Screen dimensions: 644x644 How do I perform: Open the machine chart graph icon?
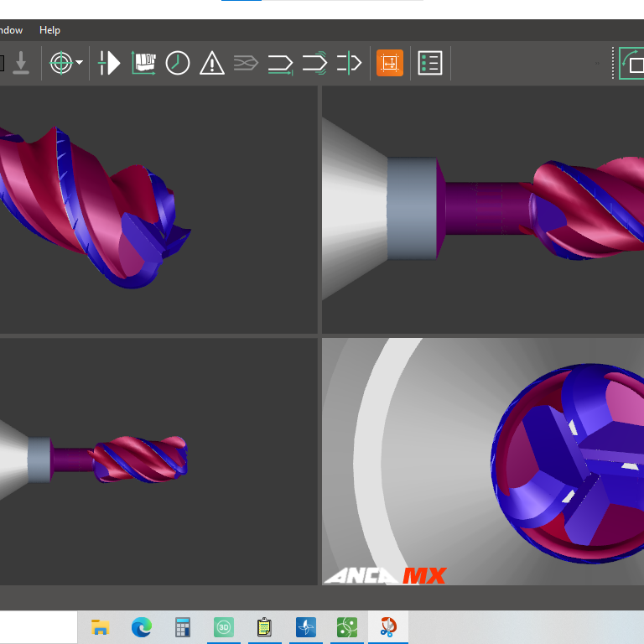(x=144, y=63)
